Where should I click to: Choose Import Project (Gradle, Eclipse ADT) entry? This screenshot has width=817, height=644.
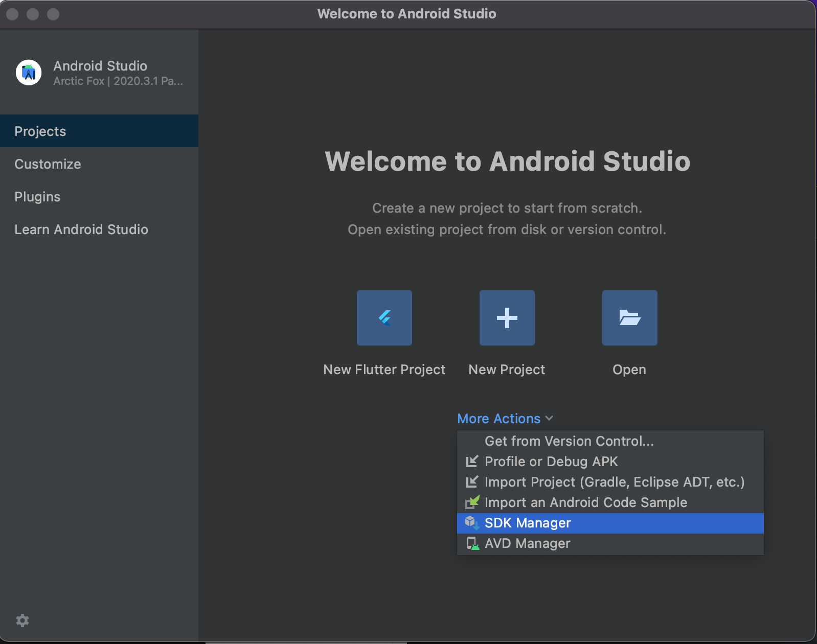[610, 482]
